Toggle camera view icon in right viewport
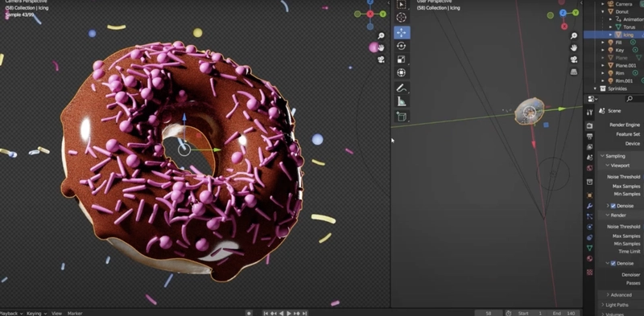 pos(574,60)
